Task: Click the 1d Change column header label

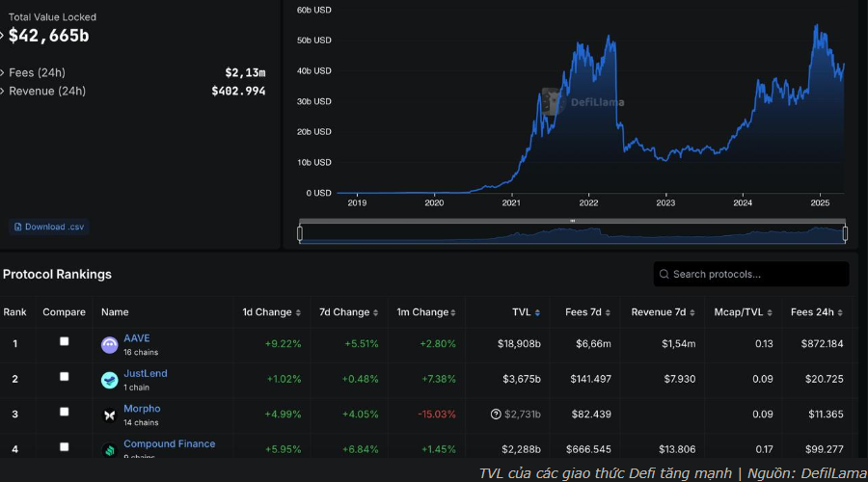Action: [x=267, y=312]
